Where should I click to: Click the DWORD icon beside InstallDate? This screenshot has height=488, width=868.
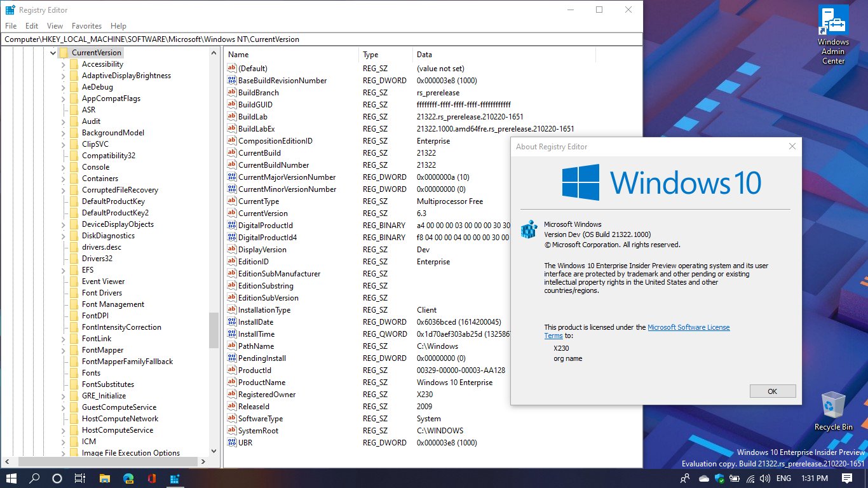[232, 322]
